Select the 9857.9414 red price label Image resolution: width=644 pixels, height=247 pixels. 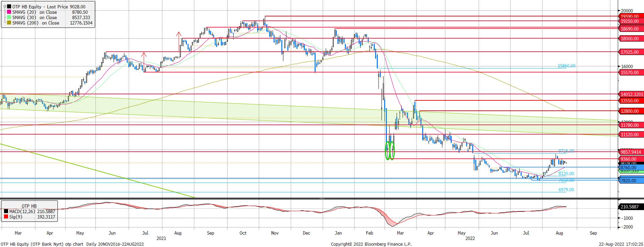[x=632, y=152]
